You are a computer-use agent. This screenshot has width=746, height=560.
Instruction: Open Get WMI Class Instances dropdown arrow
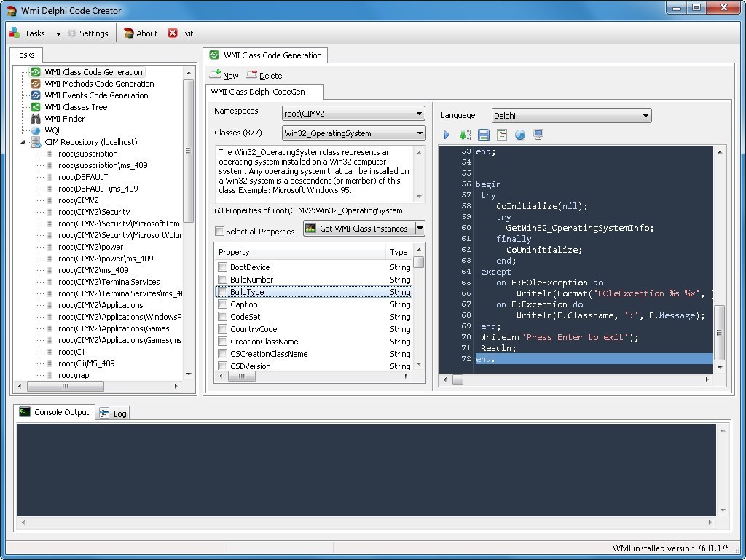pos(420,228)
